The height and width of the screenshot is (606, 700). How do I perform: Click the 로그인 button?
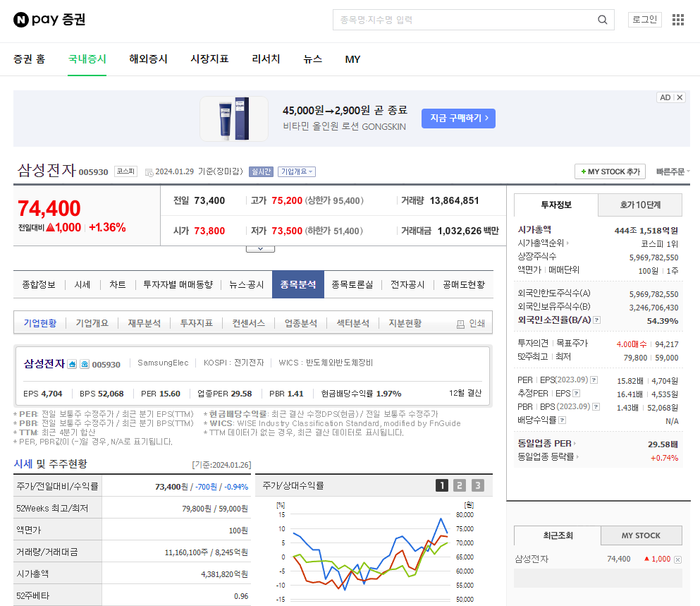point(644,20)
